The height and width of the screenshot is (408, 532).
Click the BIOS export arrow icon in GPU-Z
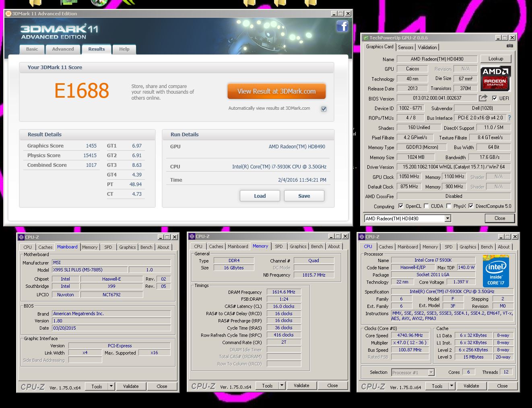tap(483, 98)
